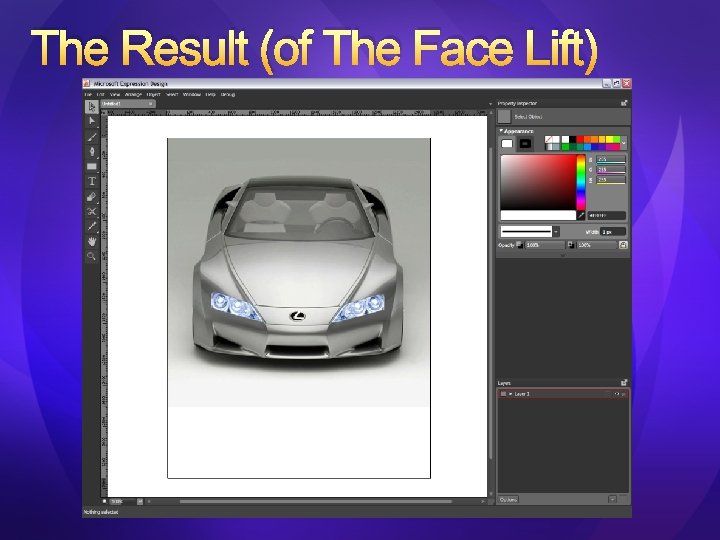Click the Expression Design title bar icon
The image size is (720, 540).
tap(87, 84)
